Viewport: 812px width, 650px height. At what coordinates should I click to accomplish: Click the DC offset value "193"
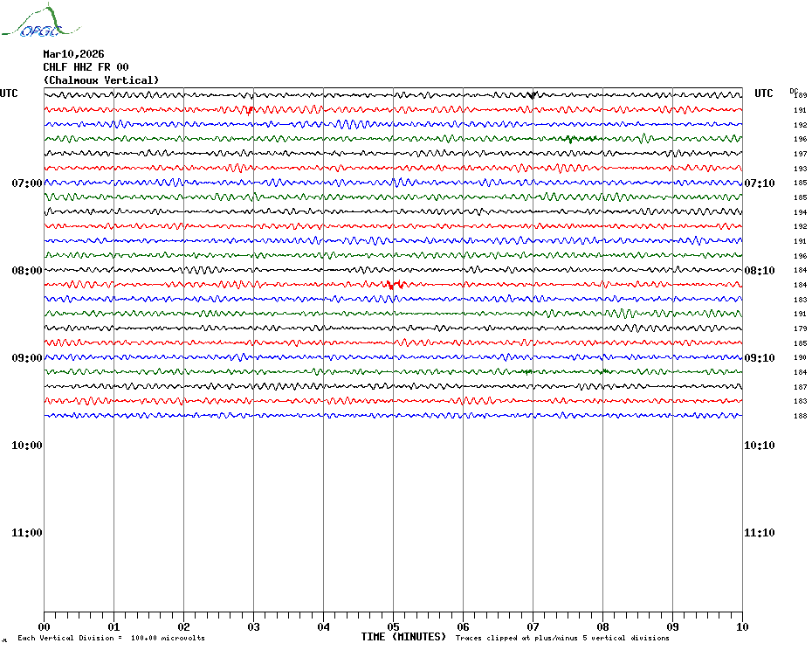801,169
